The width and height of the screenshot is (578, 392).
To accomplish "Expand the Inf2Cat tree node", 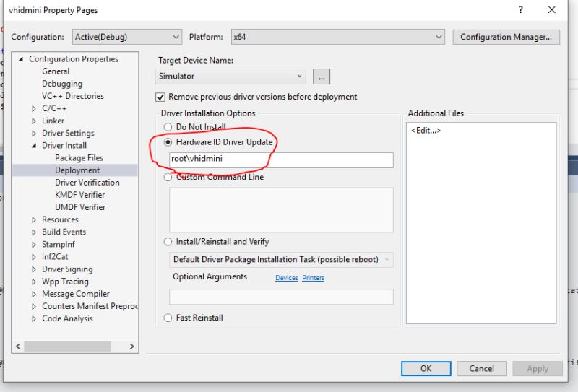I will [34, 257].
